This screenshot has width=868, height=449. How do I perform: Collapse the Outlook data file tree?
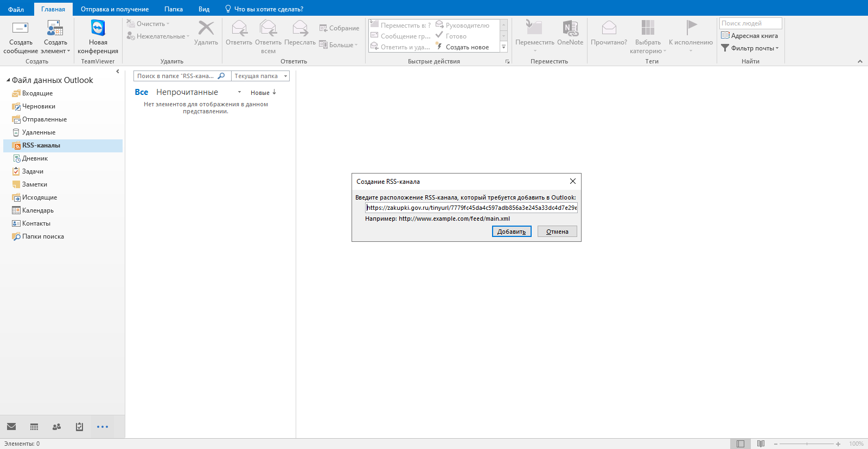(8, 80)
